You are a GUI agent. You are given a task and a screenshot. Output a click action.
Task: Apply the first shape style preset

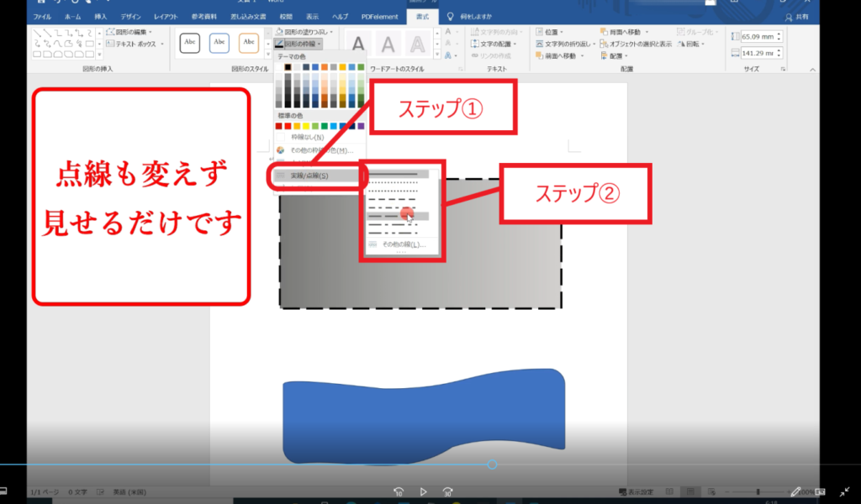[x=190, y=42]
